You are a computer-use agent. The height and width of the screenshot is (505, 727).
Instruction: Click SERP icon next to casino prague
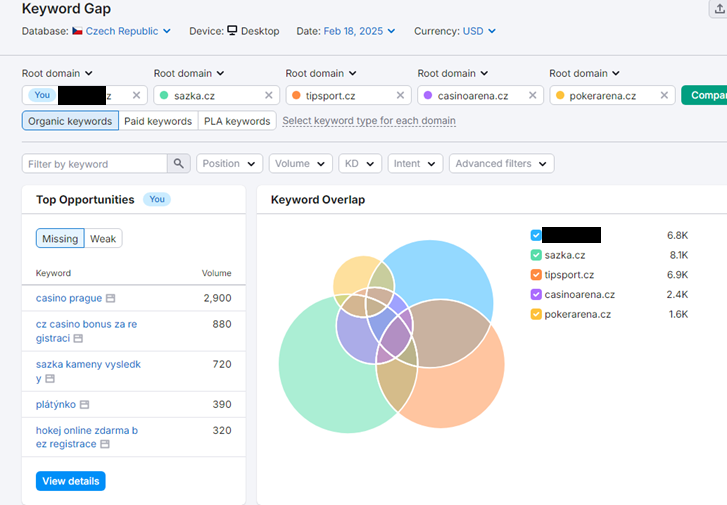(110, 298)
